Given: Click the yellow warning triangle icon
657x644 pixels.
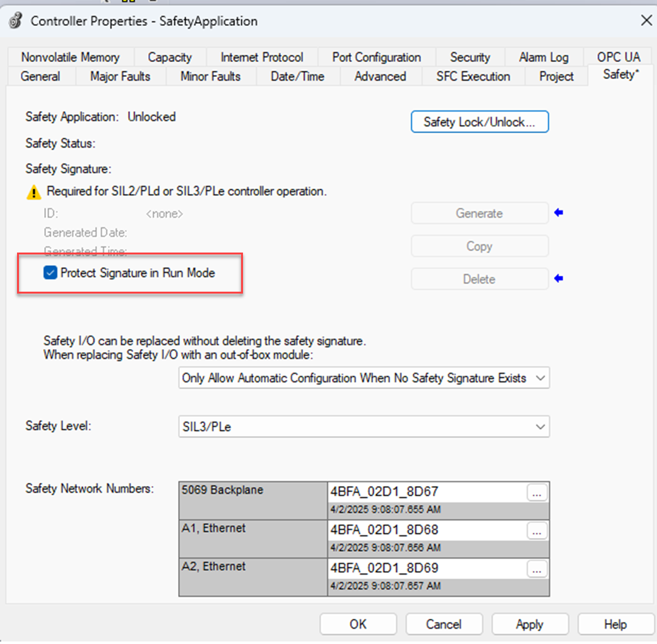Looking at the screenshot, I should click(34, 191).
